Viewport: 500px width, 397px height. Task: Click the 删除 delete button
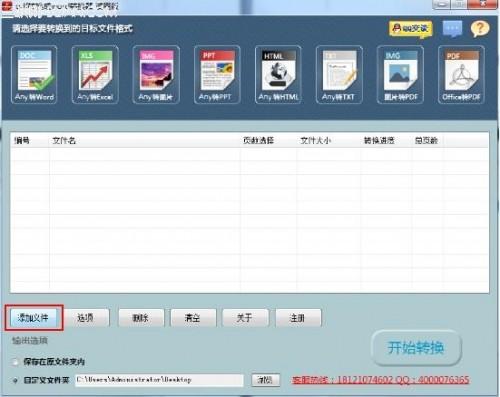pyautogui.click(x=141, y=318)
